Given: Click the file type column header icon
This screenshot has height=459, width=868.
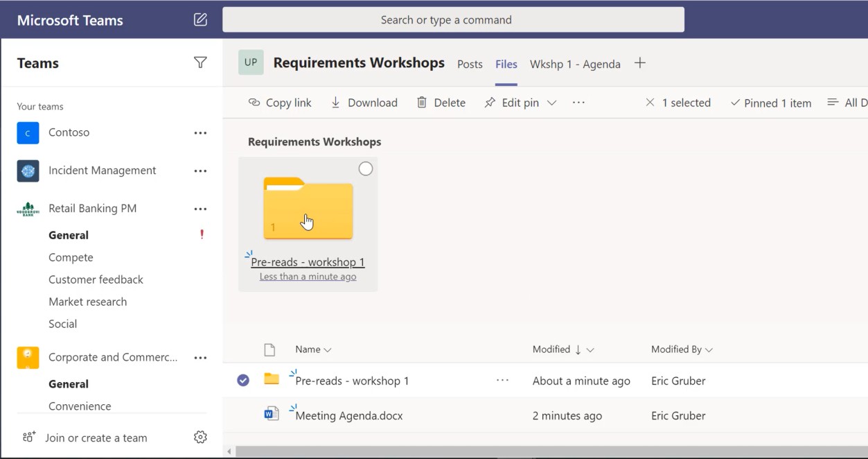Looking at the screenshot, I should pyautogui.click(x=269, y=349).
